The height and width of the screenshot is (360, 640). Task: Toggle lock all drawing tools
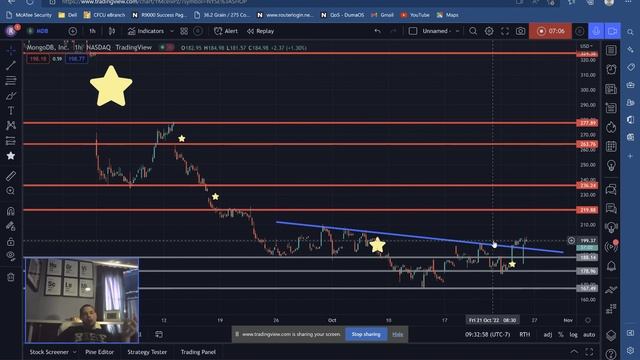coord(11,242)
